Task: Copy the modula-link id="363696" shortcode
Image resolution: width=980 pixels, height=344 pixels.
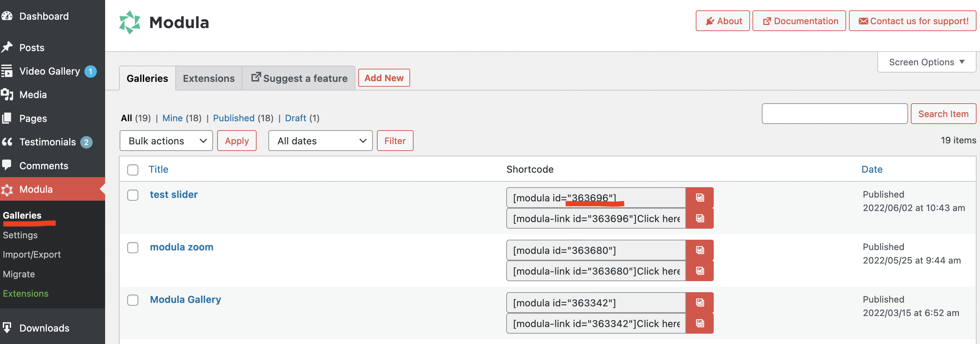Action: pos(699,218)
